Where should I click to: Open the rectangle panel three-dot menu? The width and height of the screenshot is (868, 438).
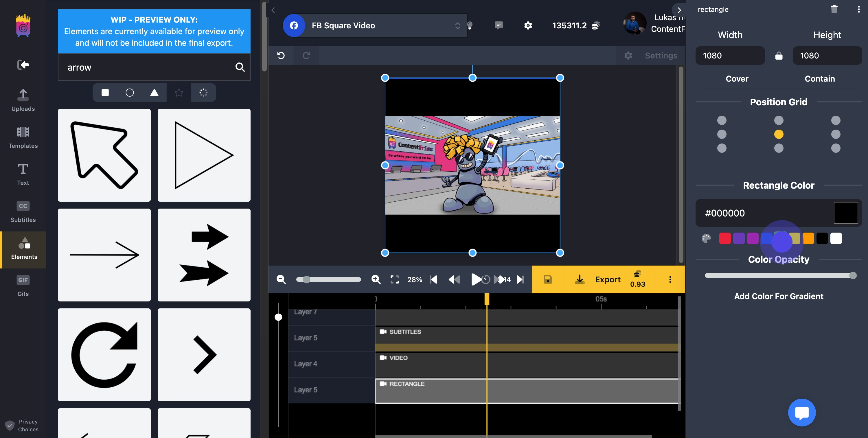pyautogui.click(x=858, y=10)
